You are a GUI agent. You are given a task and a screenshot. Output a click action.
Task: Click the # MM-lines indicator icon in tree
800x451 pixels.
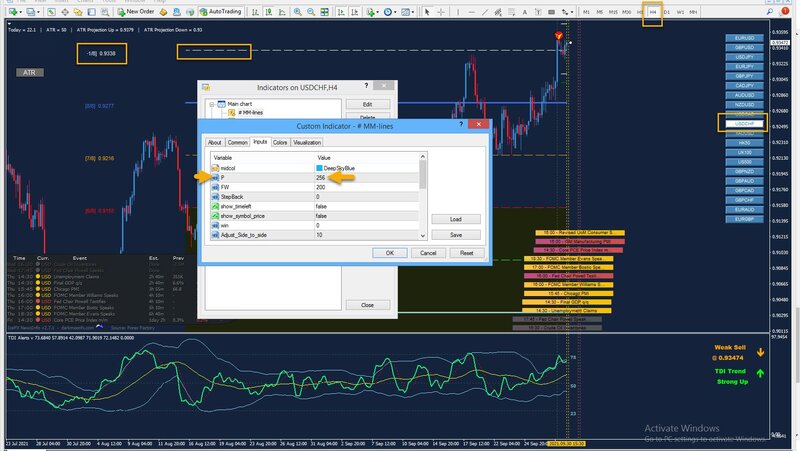(x=232, y=113)
